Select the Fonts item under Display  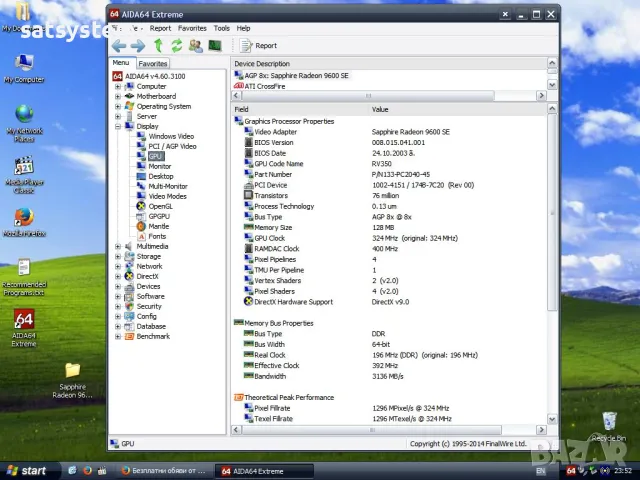[157, 236]
